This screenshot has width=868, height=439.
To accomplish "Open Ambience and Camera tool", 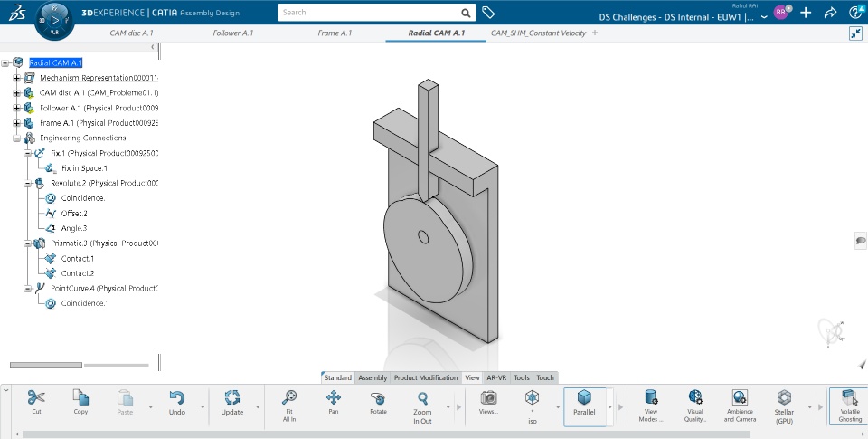I will pyautogui.click(x=740, y=406).
